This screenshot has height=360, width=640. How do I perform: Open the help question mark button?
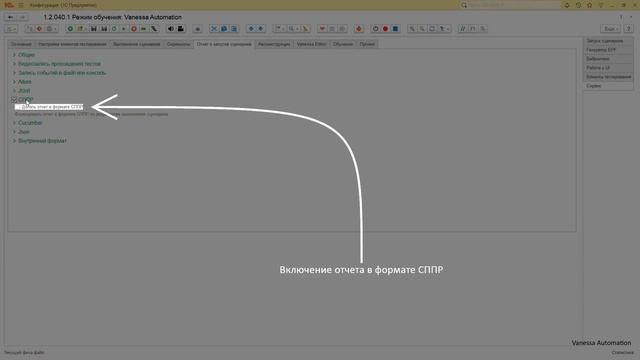pos(629,29)
